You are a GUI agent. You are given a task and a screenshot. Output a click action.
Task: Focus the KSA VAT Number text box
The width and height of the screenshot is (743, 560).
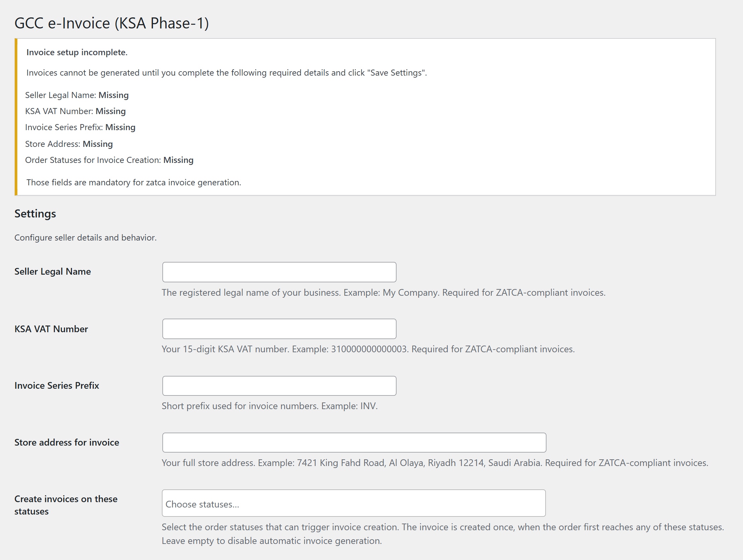[279, 329]
